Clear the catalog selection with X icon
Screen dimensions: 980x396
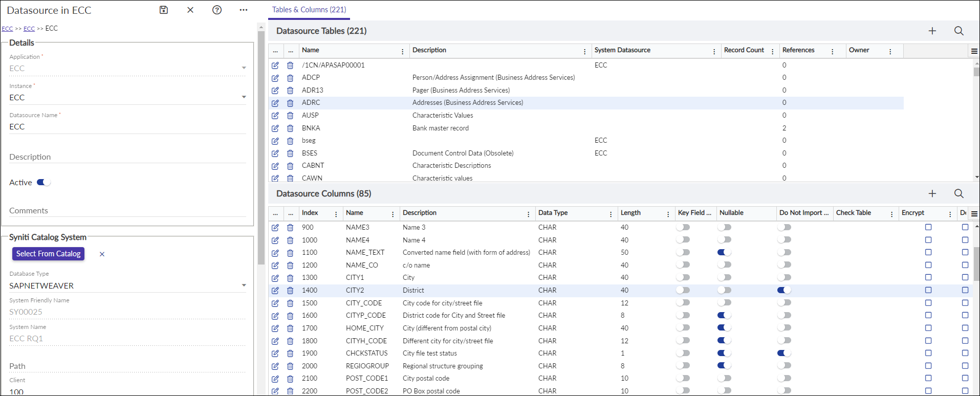click(102, 254)
